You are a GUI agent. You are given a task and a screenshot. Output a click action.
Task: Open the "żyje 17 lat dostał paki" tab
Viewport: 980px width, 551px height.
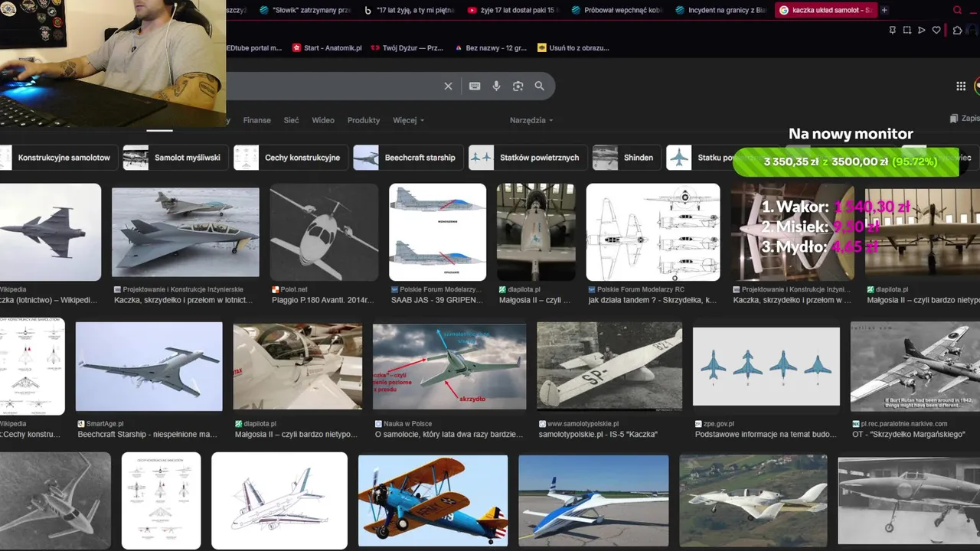pyautogui.click(x=513, y=10)
